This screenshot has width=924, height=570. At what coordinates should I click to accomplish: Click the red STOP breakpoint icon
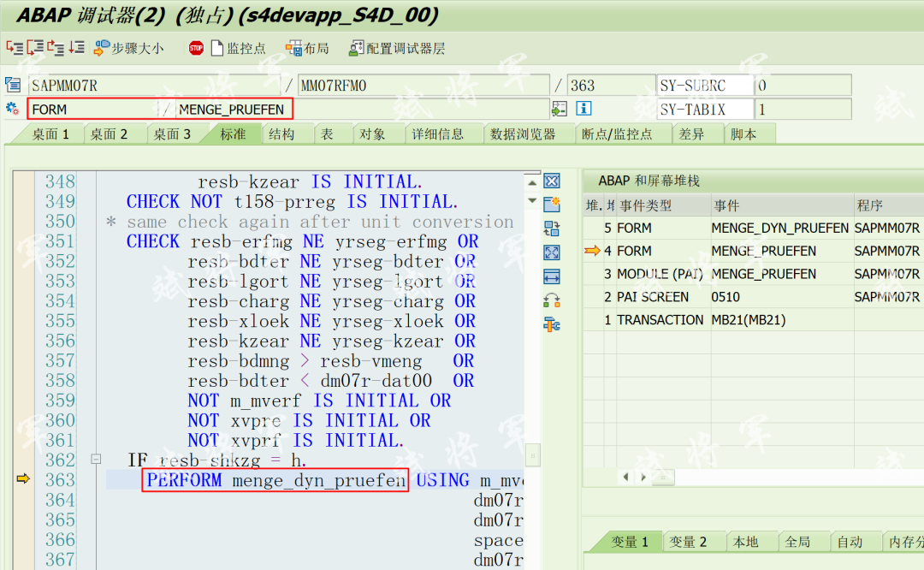click(x=196, y=48)
